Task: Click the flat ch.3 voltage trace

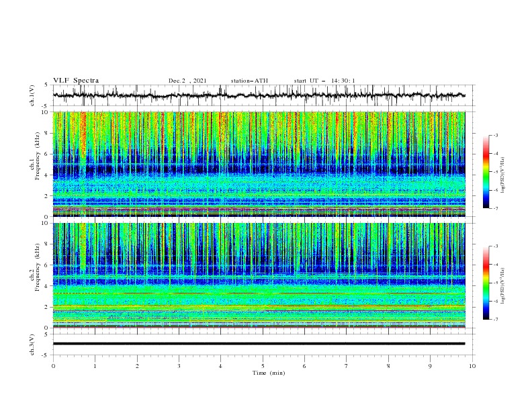Action: click(x=259, y=344)
